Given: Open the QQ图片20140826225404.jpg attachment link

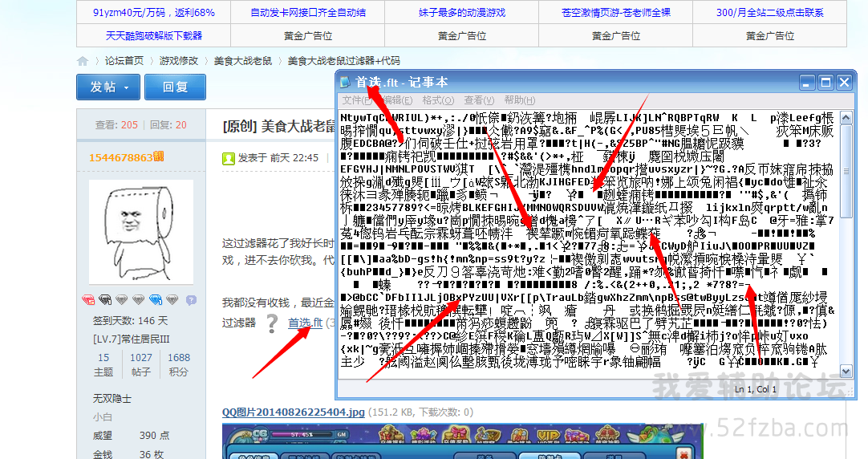Looking at the screenshot, I should pyautogui.click(x=294, y=412).
